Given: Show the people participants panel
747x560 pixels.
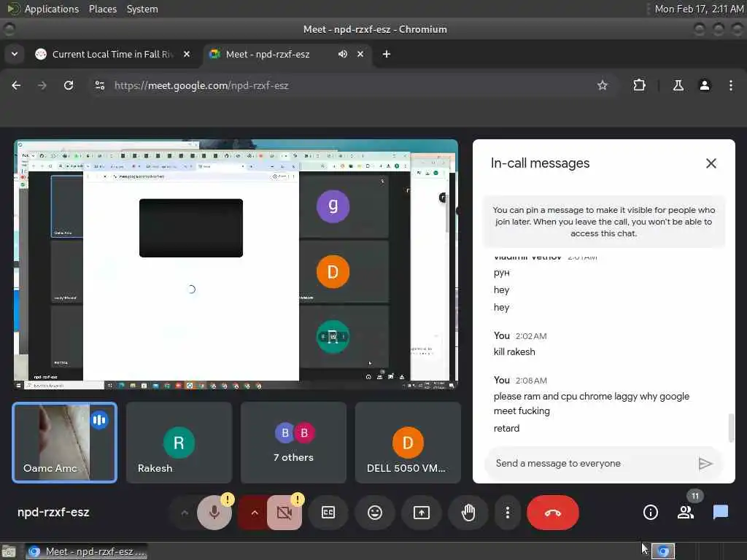Looking at the screenshot, I should point(686,513).
